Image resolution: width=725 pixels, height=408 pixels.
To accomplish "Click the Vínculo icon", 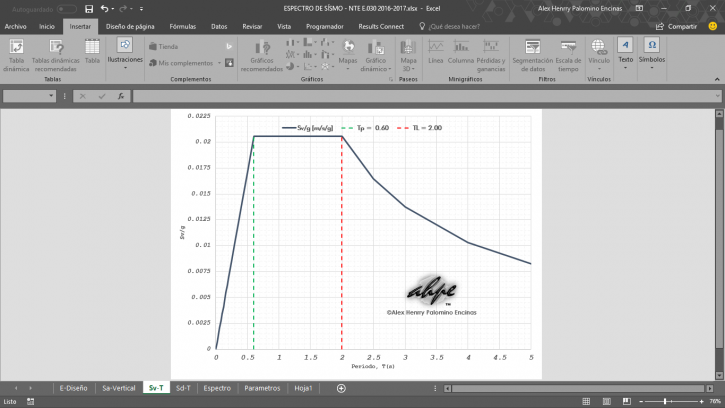I will tap(599, 52).
